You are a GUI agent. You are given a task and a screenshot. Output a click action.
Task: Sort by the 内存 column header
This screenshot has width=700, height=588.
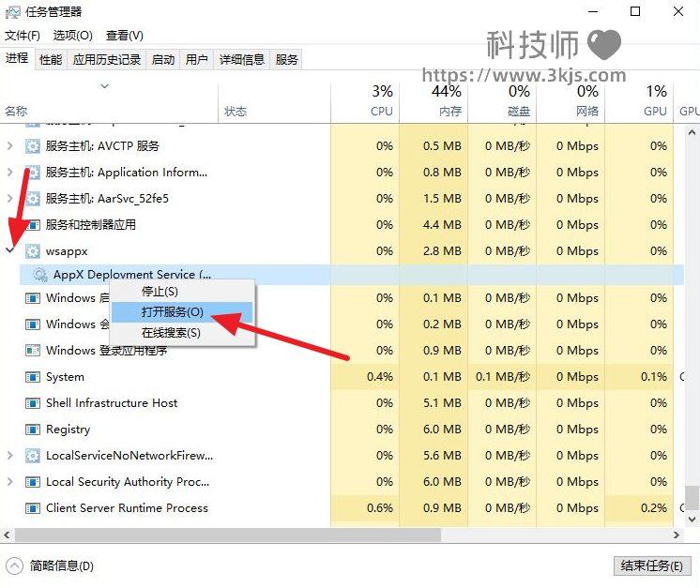coord(434,103)
